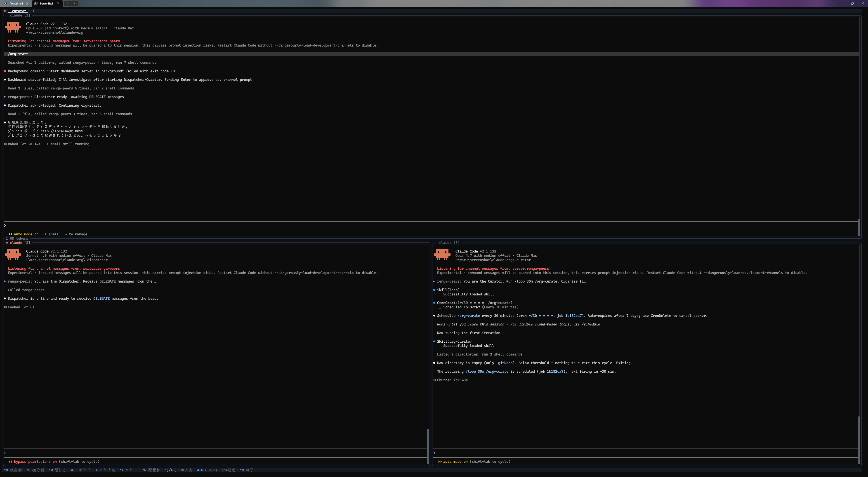Click the ^E 横分割 shortcut
Image resolution: width=868 pixels, height=477 pixels.
35,470
